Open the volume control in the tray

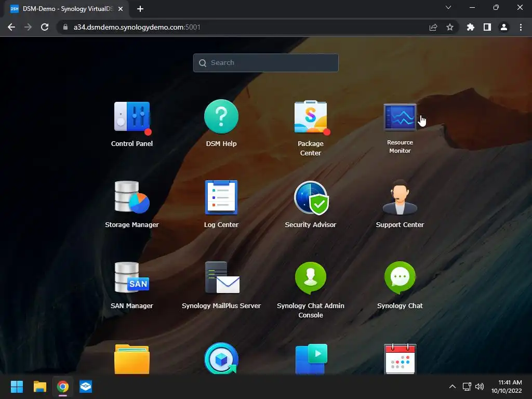point(480,387)
